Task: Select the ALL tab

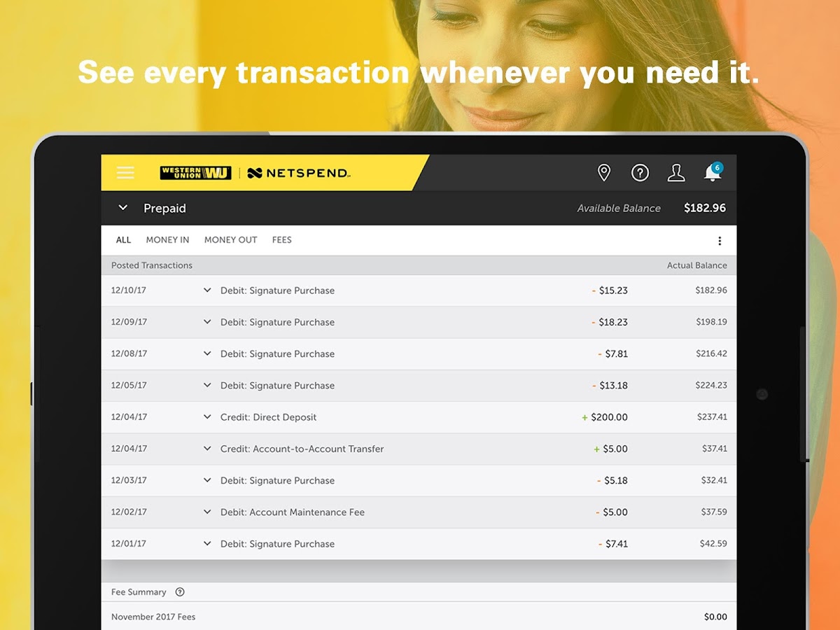Action: 123,240
